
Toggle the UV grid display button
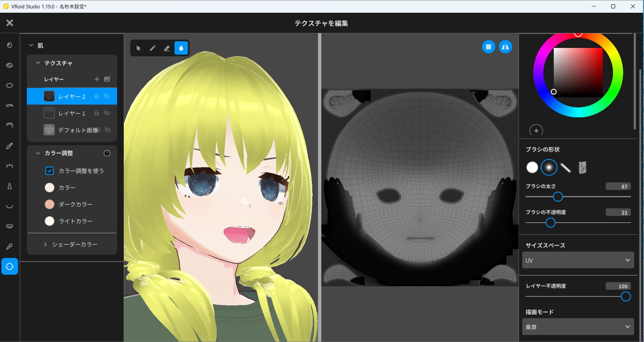click(x=488, y=47)
